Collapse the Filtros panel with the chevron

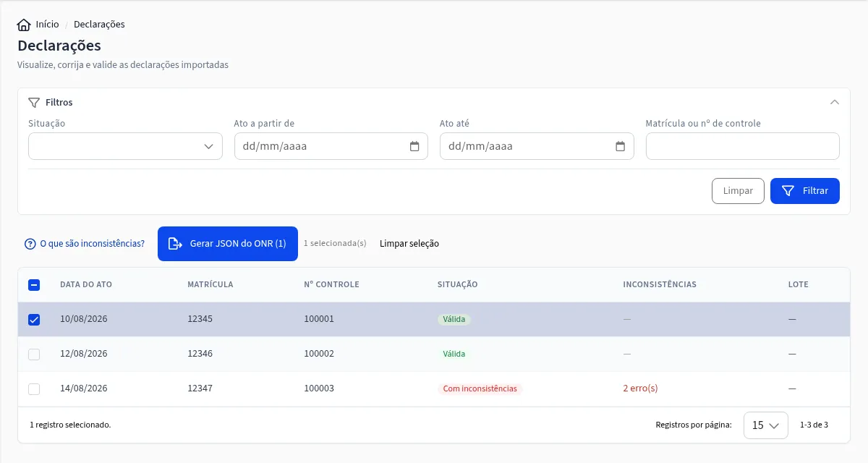[x=835, y=103]
